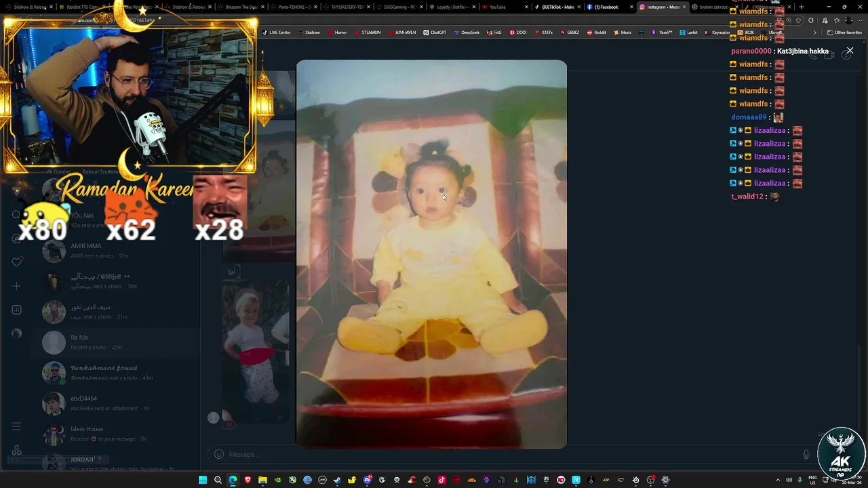The height and width of the screenshot is (488, 868).
Task: Open the More hamburger menu in Instagram sidebar
Action: click(x=16, y=426)
